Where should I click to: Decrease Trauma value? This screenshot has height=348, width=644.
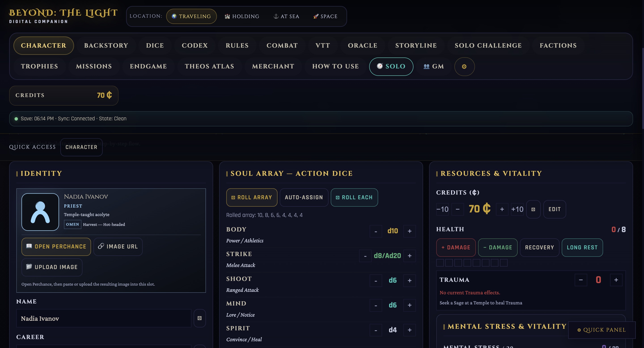pos(581,280)
